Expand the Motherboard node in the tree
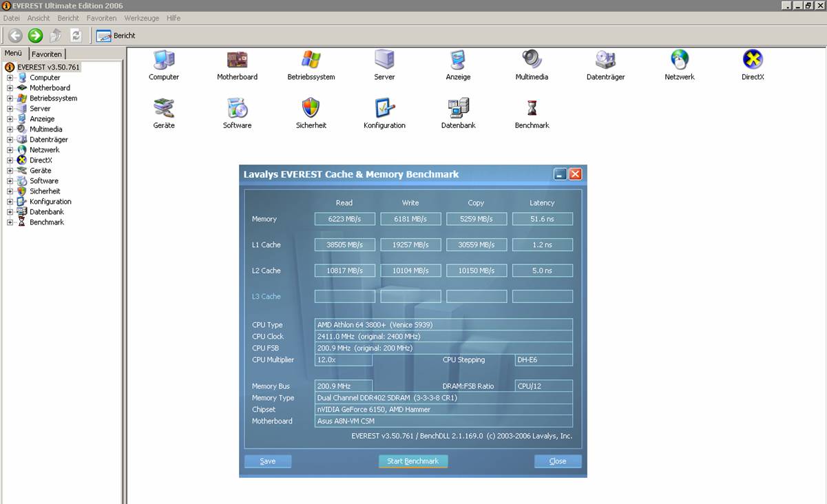827x504 pixels. [10, 88]
